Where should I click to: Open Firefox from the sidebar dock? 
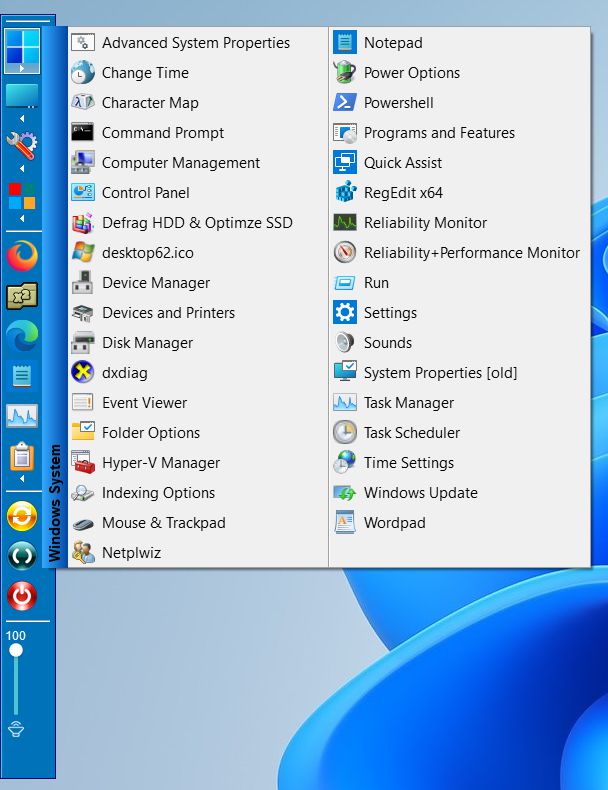click(x=22, y=255)
